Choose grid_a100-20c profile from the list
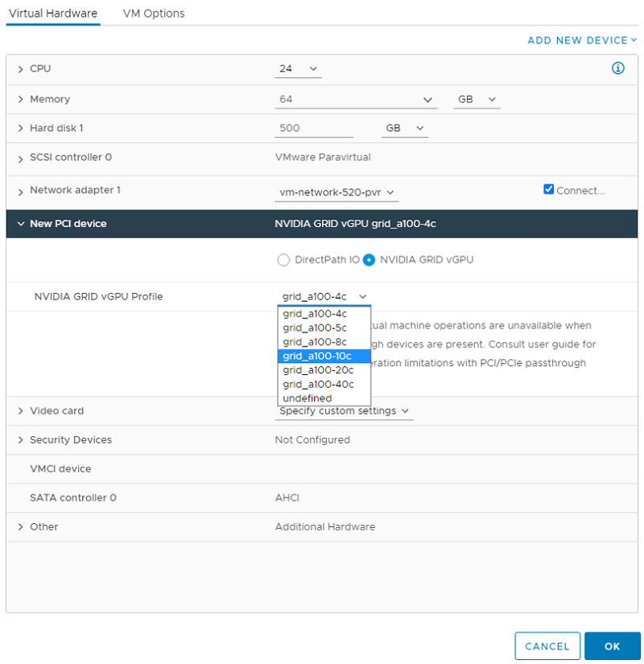The width and height of the screenshot is (644, 664). tap(324, 370)
